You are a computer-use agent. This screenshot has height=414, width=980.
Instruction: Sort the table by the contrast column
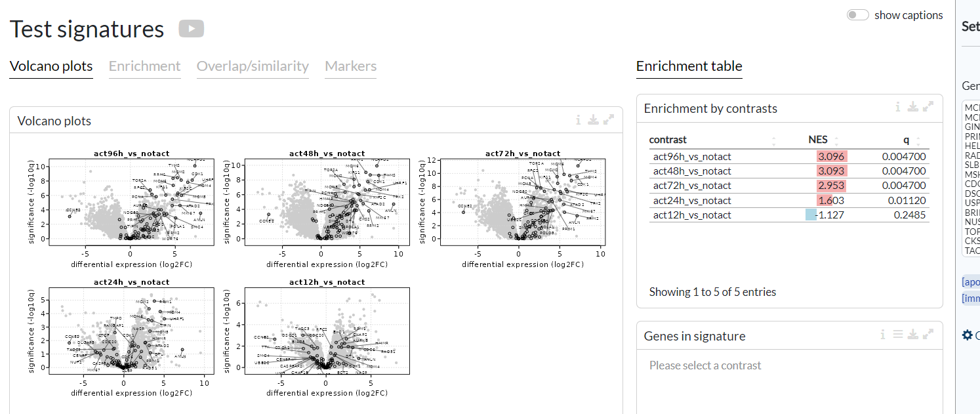[668, 139]
